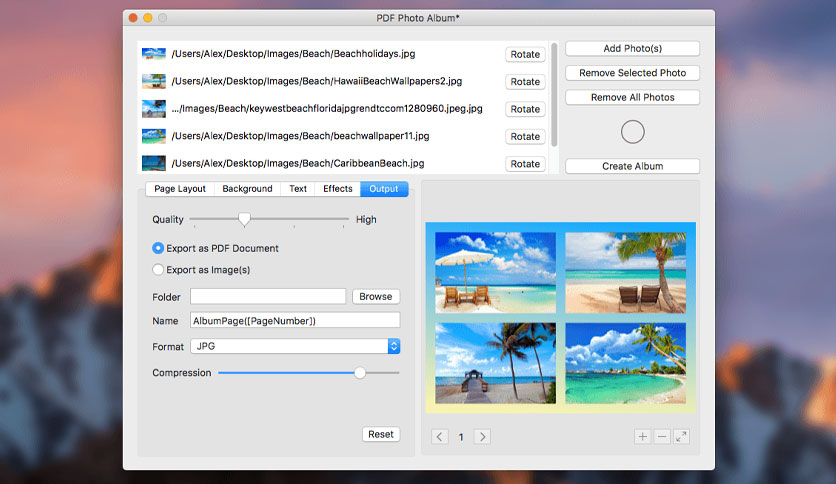
Task: Rotate Beachholidays.jpg photo
Action: tap(525, 54)
